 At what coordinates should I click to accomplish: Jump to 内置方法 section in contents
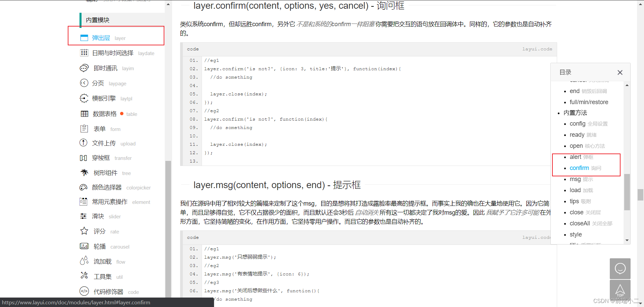(575, 113)
